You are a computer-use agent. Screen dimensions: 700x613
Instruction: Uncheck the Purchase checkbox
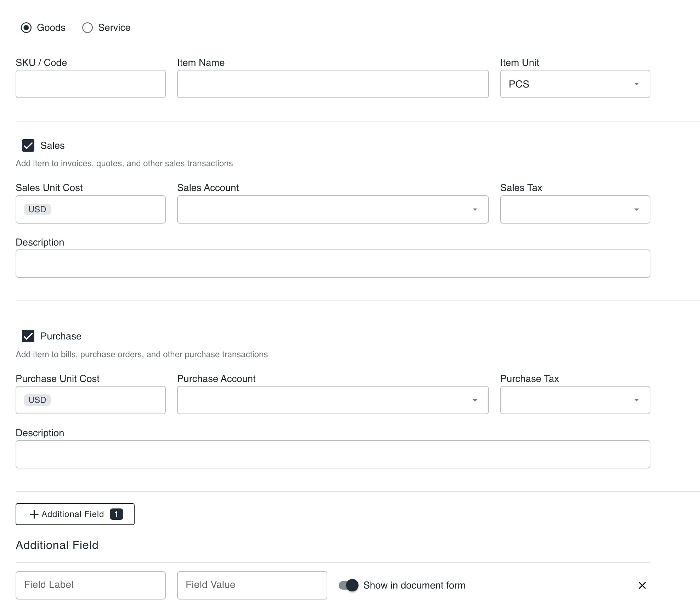(x=28, y=336)
